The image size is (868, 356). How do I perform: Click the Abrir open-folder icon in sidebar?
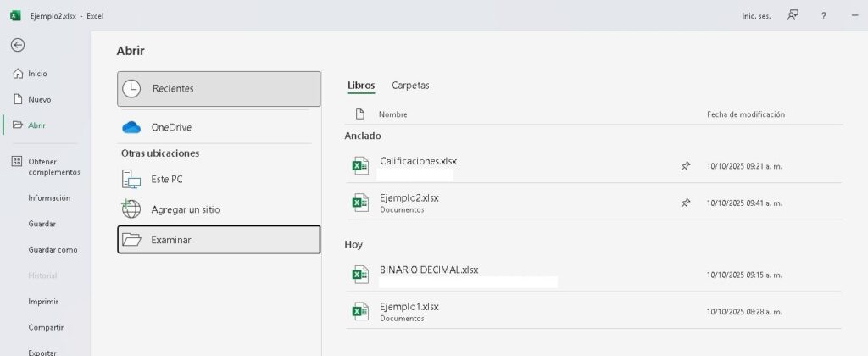click(x=17, y=125)
